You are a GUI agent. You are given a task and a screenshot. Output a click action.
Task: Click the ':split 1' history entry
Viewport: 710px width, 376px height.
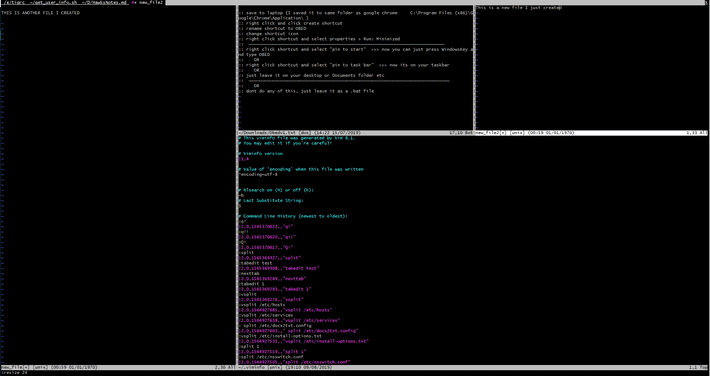[x=250, y=347]
